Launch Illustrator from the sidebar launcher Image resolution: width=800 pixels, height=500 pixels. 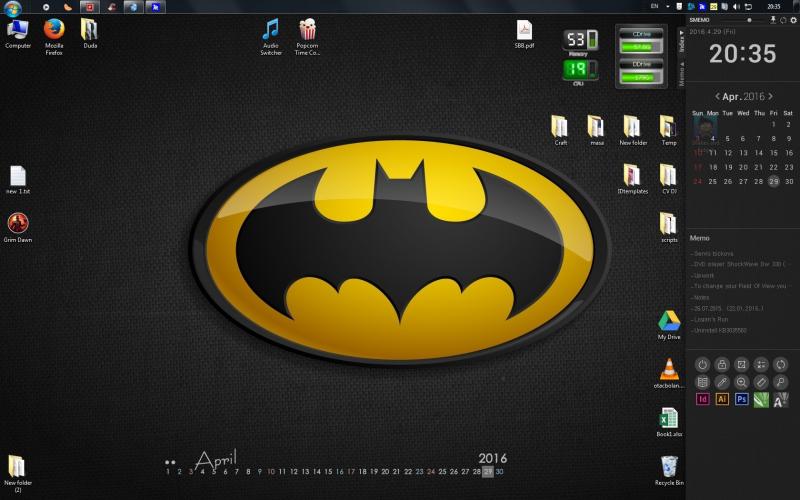coord(722,399)
